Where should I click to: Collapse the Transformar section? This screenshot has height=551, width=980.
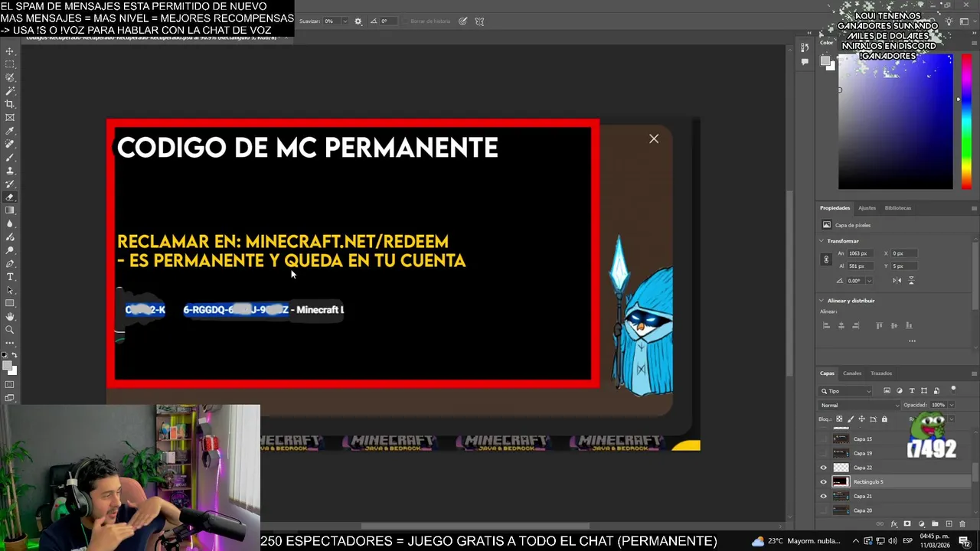click(x=822, y=241)
